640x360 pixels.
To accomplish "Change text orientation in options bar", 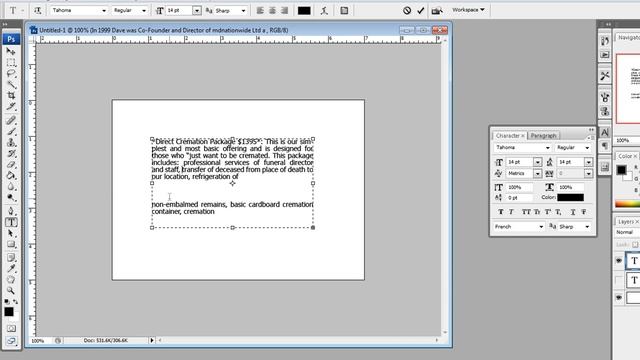I will click(38, 11).
